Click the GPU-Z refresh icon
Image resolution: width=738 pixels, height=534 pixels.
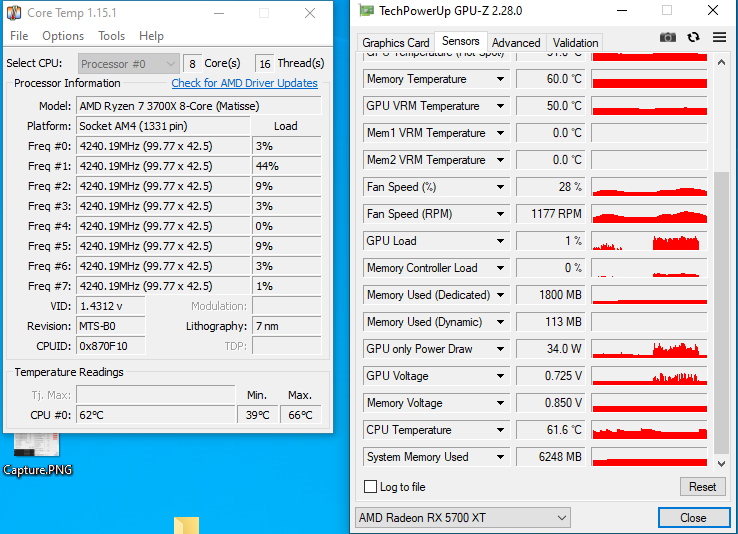(693, 37)
